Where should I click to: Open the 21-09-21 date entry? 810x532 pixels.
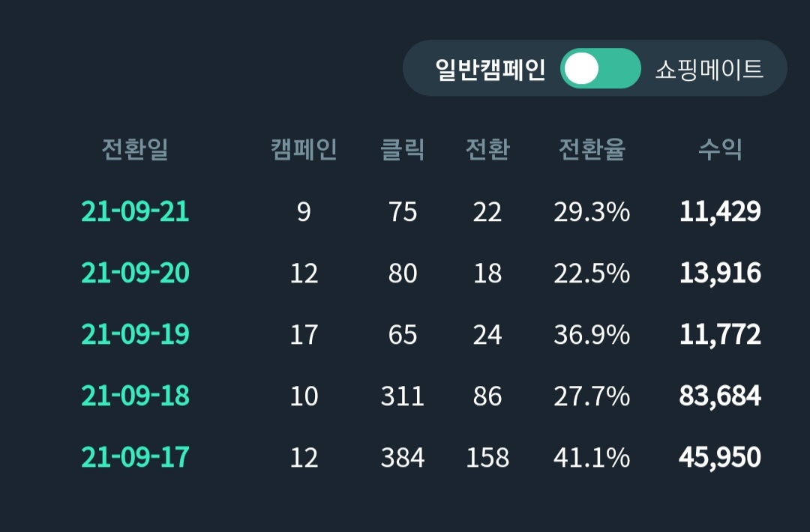(135, 212)
